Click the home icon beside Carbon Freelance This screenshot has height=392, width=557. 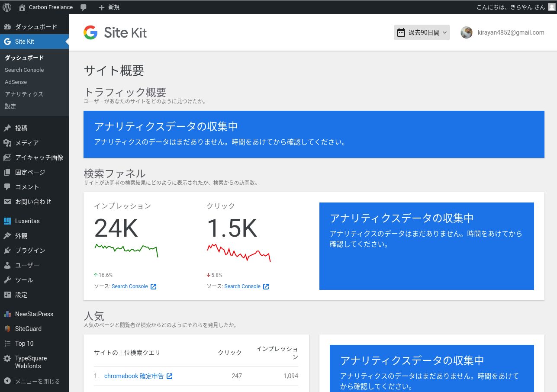coord(22,7)
